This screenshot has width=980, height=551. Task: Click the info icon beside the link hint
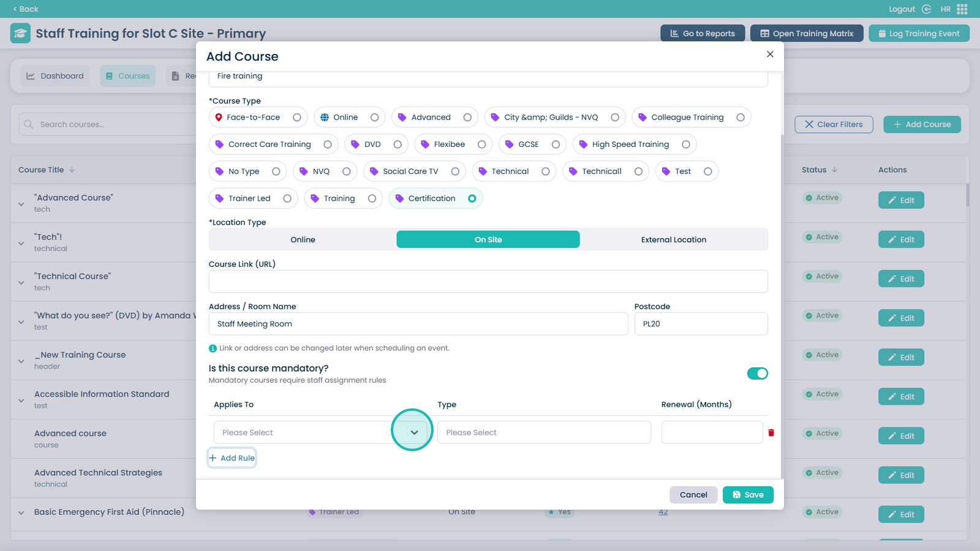click(x=213, y=348)
